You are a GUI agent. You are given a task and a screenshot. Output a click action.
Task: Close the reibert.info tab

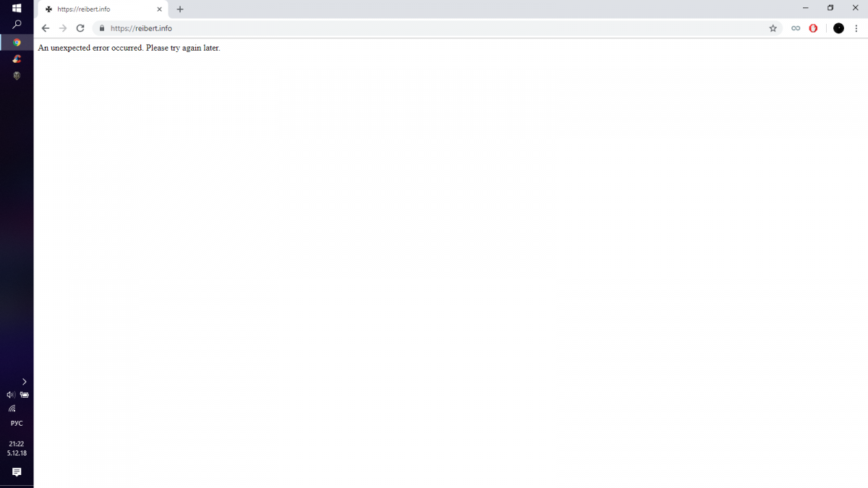click(160, 9)
